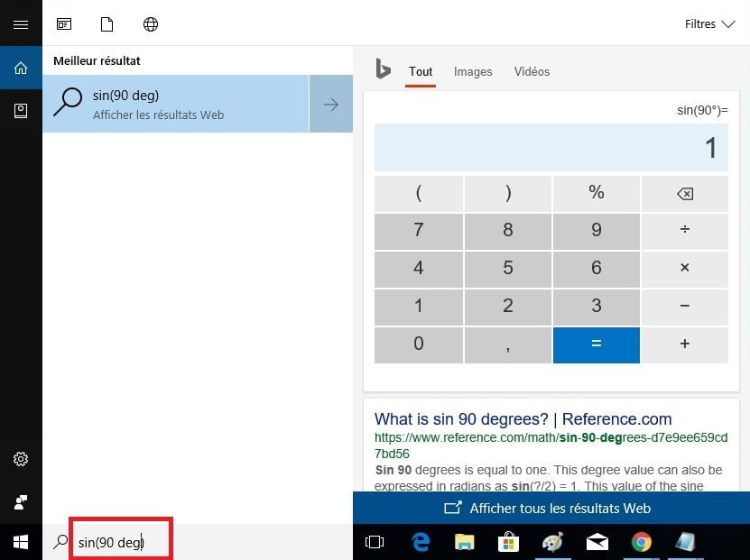The height and width of the screenshot is (560, 750).
Task: Click calculator key 5
Action: (508, 269)
